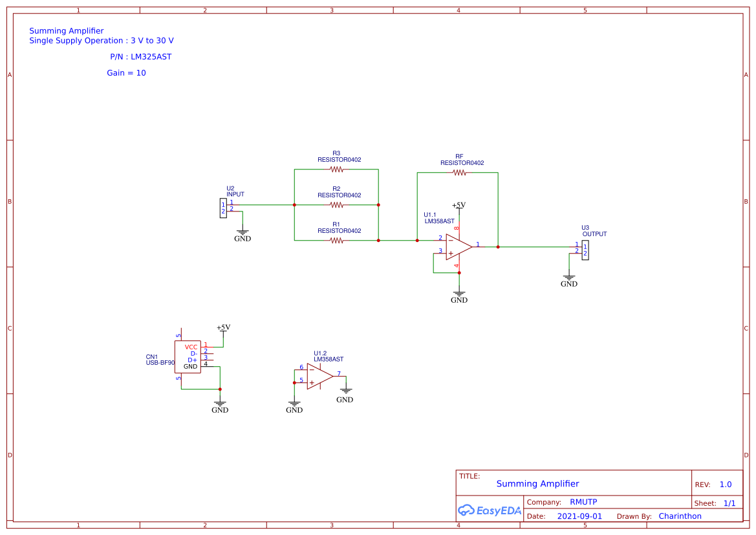This screenshot has height=535, width=756.
Task: Select the U3 OUTPUT connector symbol
Action: 585,251
